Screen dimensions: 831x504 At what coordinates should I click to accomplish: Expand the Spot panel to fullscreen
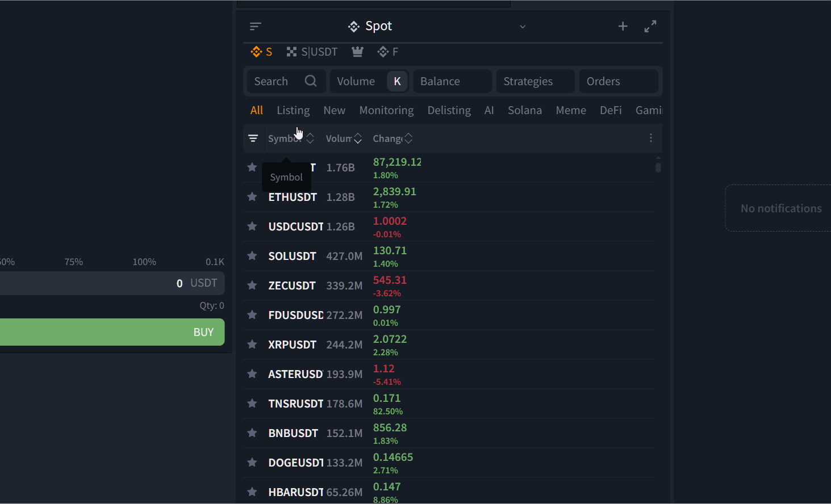pos(650,26)
